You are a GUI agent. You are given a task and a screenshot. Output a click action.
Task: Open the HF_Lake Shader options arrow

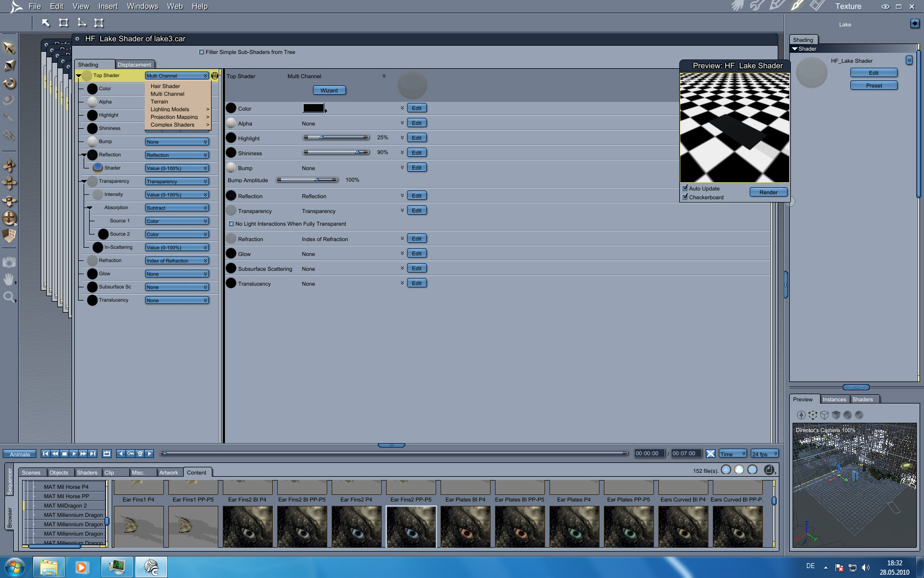909,60
